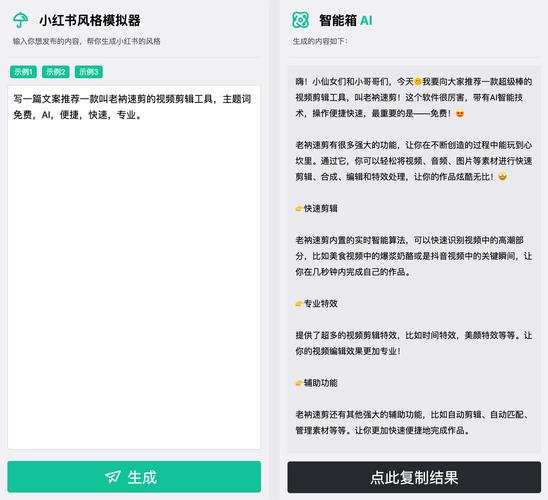Viewport: 548px width, 500px height.
Task: Click the paragraph starting 提供了超多的视频剪辑特效
Action: [414, 343]
